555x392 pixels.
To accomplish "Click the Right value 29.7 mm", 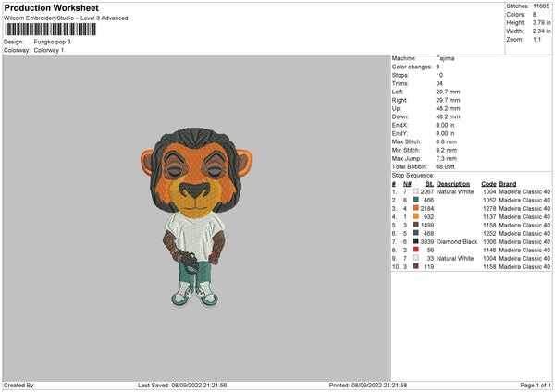I will pos(448,100).
